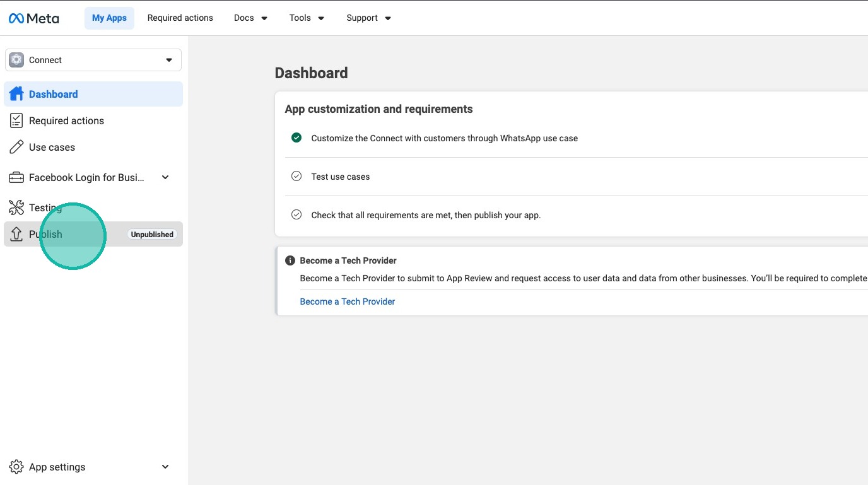
Task: Click the green completed checkmark for Customize
Action: tap(296, 137)
